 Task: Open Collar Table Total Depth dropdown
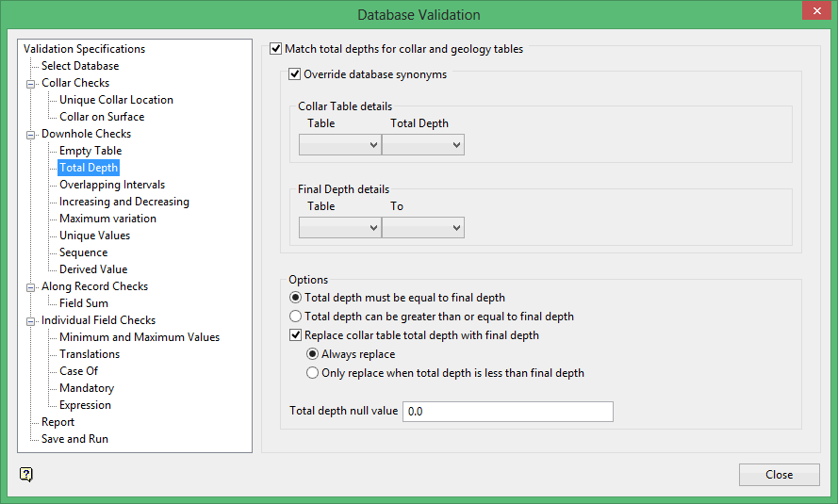click(x=423, y=145)
